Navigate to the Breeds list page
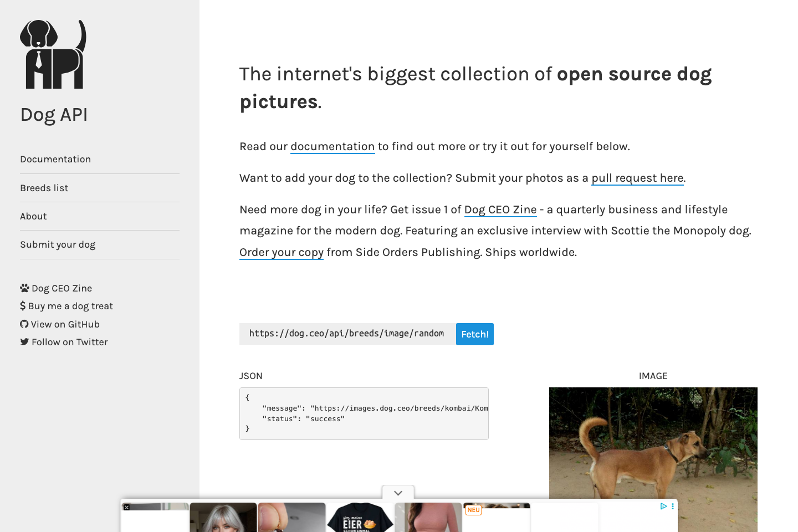 point(44,188)
